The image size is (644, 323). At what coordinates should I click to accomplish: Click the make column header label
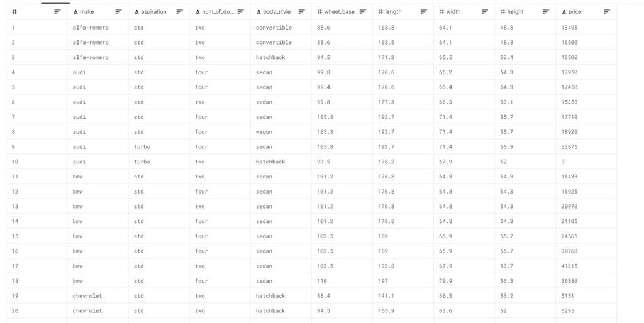(x=87, y=12)
